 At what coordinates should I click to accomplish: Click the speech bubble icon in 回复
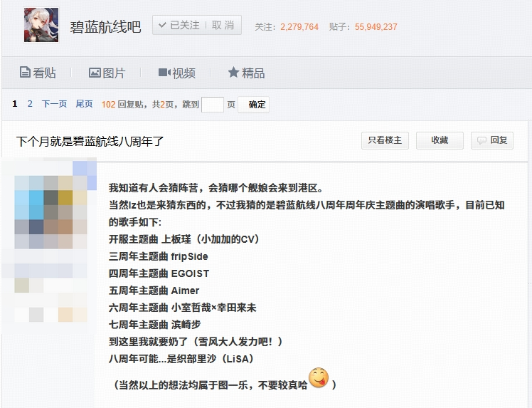click(482, 141)
